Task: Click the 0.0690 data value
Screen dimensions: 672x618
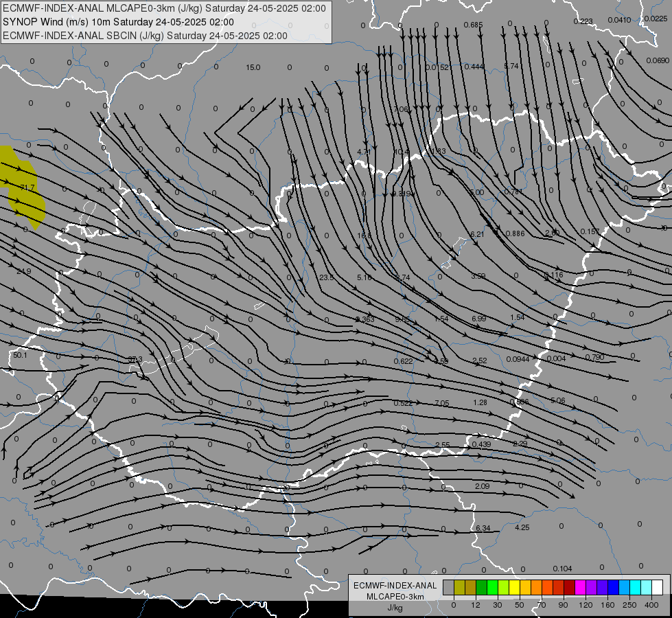Action: click(658, 60)
